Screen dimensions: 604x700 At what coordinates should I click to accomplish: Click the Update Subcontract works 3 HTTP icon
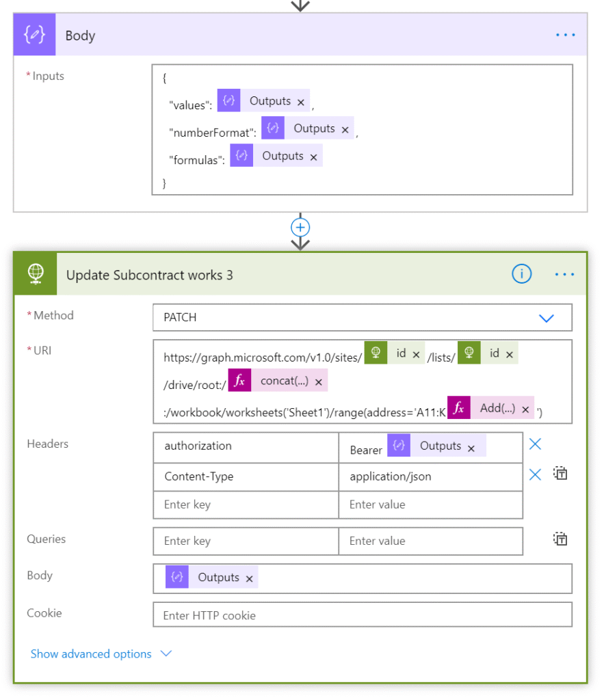(36, 273)
